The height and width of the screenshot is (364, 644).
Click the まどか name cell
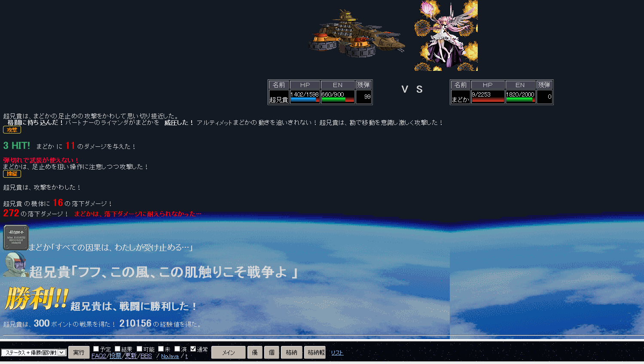tap(461, 97)
